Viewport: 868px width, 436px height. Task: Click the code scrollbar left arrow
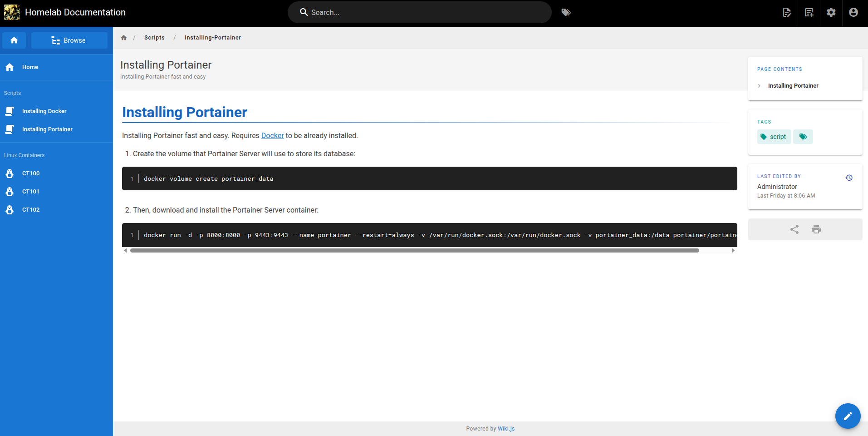126,251
